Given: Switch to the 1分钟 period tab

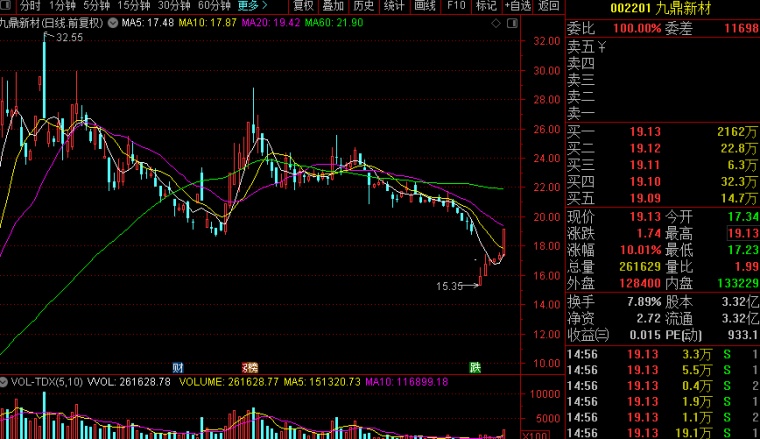Looking at the screenshot, I should (63, 6).
